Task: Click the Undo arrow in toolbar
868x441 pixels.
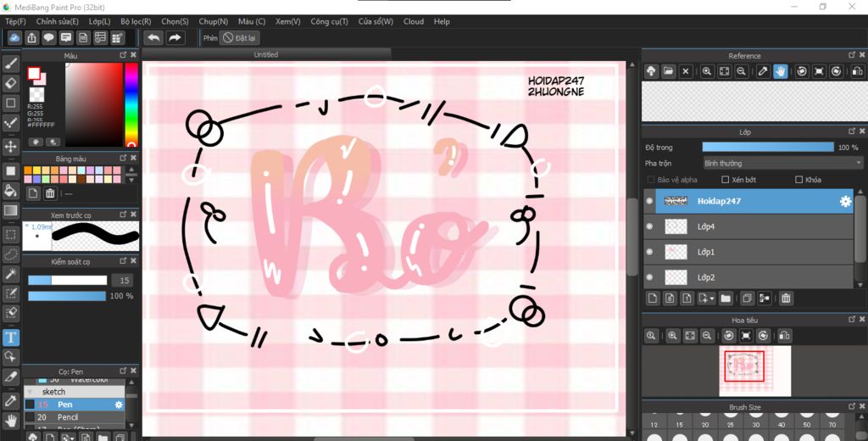Action: (153, 37)
